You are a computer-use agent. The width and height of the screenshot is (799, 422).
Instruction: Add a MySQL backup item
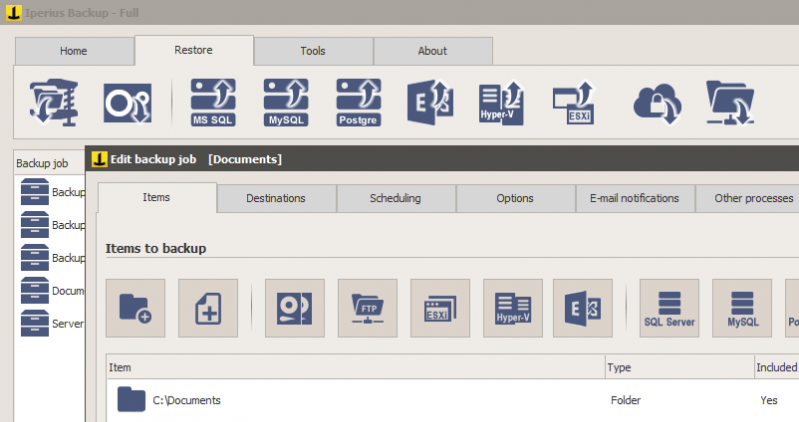click(742, 308)
